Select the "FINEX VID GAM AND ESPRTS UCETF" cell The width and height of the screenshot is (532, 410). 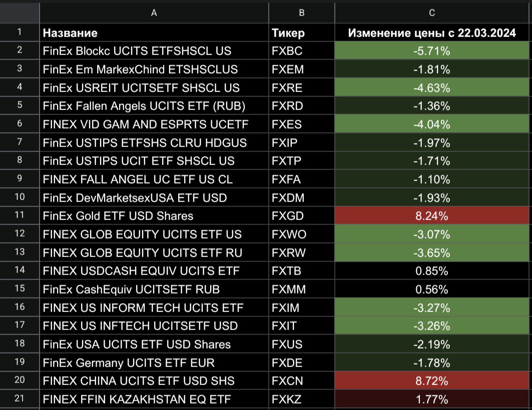click(154, 124)
